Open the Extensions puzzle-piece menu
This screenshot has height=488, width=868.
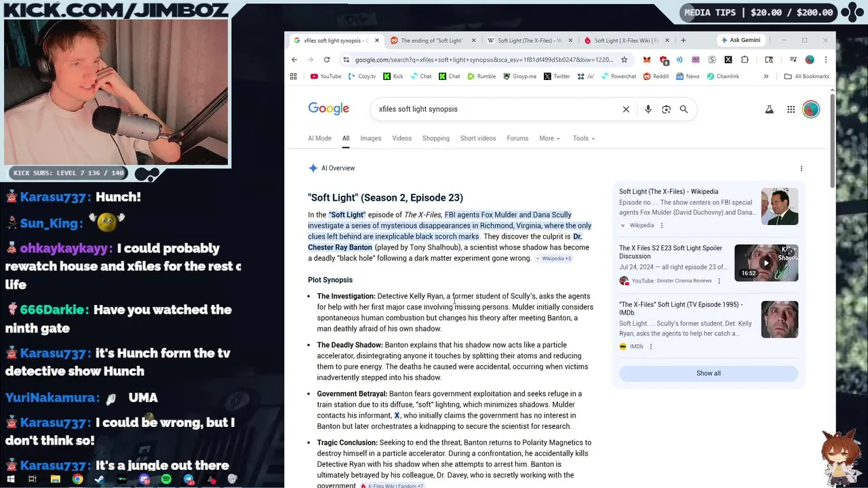(745, 60)
